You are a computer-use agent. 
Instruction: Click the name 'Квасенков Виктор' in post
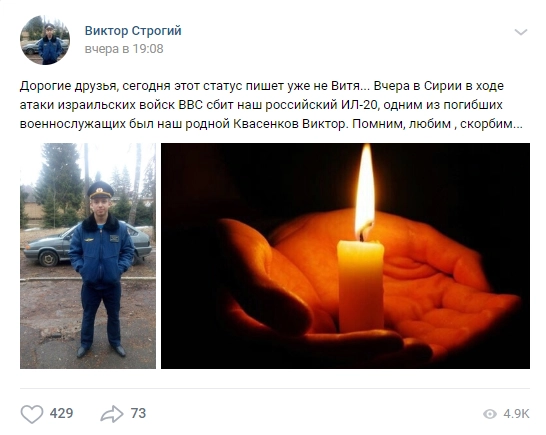pos(290,124)
